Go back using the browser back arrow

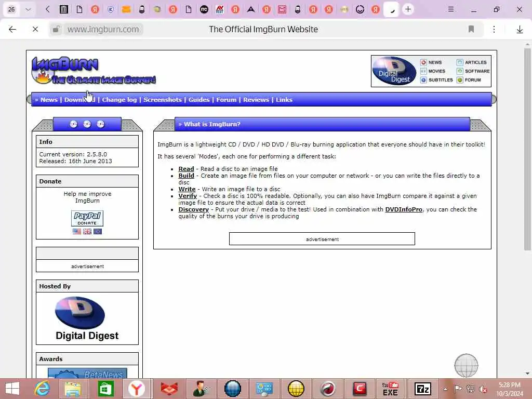12,29
